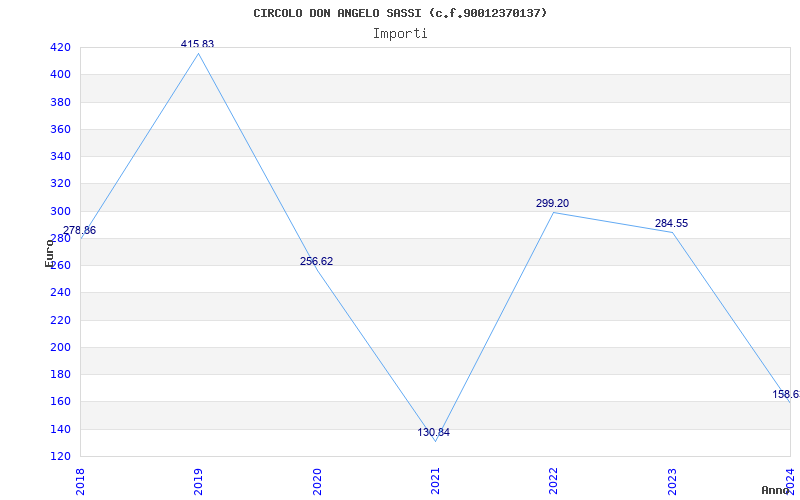Click the 340 y-axis tick label

(60, 157)
